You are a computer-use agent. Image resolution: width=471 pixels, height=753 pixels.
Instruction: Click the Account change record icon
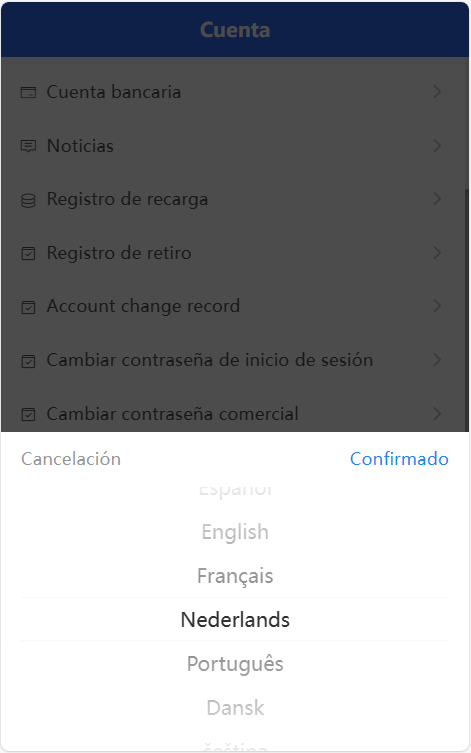(x=28, y=307)
